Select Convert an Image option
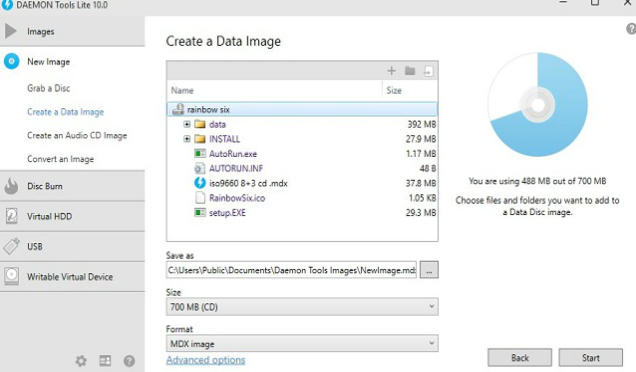The width and height of the screenshot is (636, 372). (x=60, y=159)
